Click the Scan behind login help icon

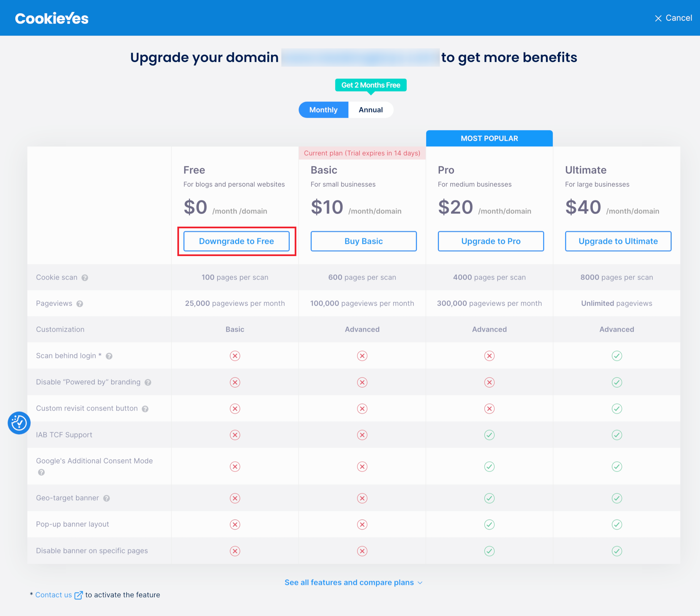109,356
